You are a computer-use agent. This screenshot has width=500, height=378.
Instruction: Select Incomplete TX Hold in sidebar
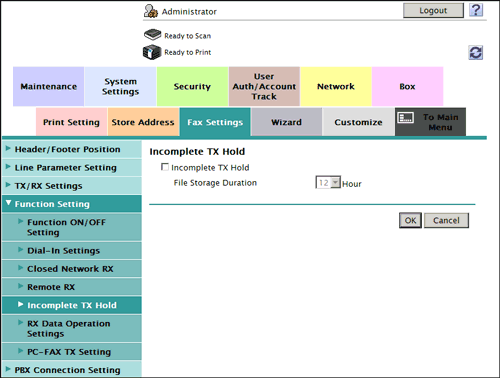72,305
